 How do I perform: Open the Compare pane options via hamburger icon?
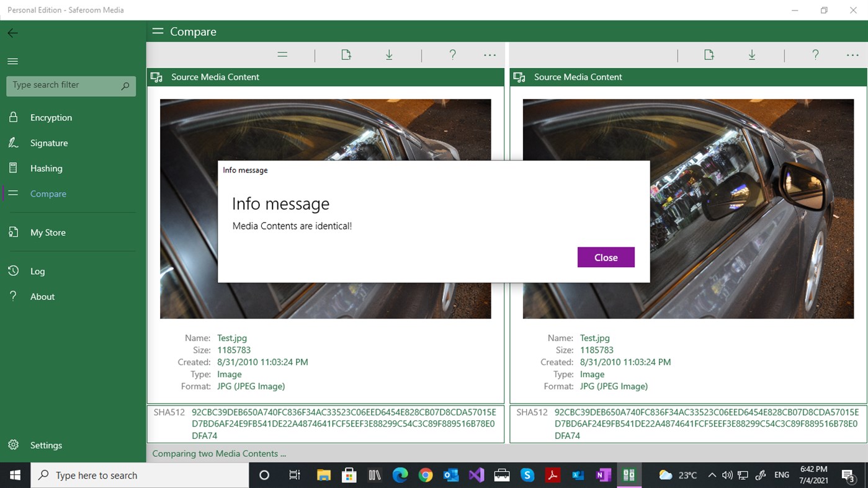pyautogui.click(x=282, y=55)
